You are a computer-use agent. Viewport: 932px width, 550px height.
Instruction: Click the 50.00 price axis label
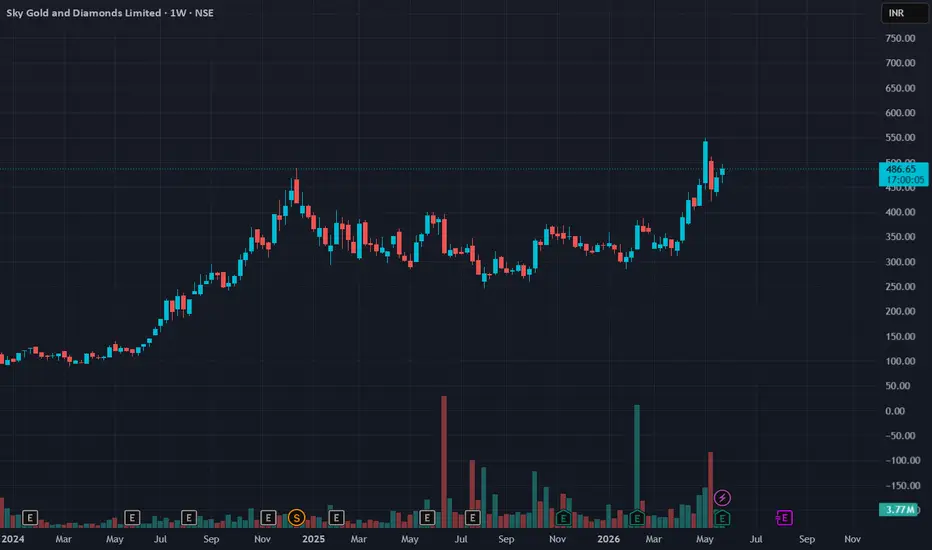tap(898, 386)
